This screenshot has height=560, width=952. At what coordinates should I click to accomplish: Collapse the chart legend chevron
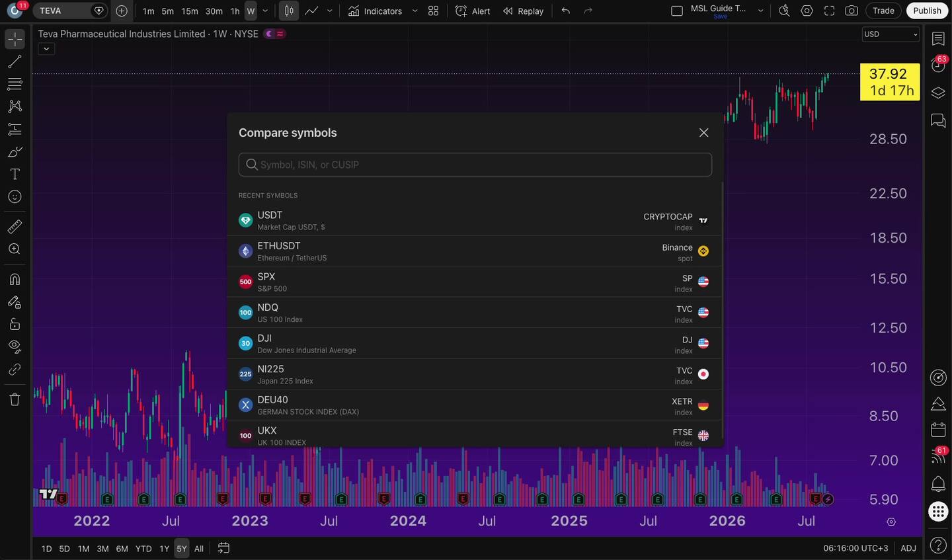pos(46,49)
